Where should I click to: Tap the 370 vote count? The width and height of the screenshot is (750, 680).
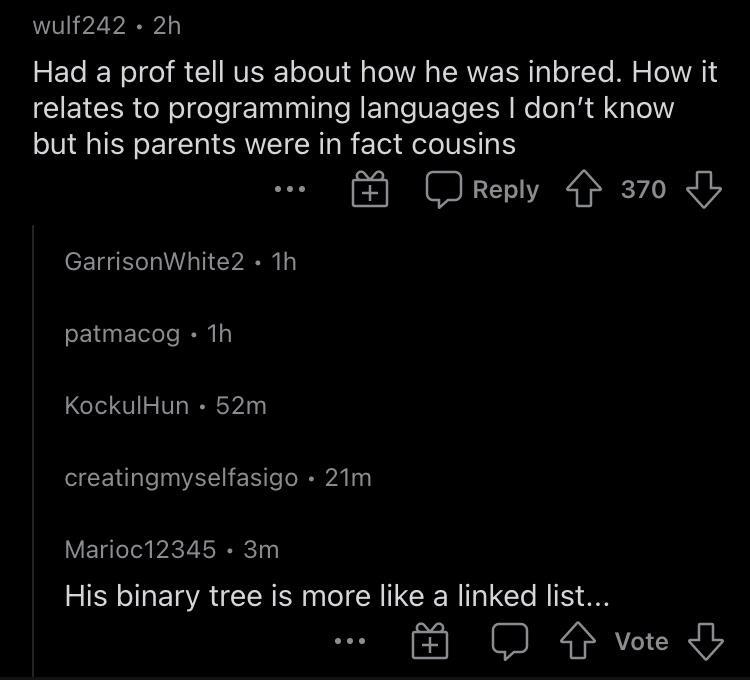(x=643, y=189)
